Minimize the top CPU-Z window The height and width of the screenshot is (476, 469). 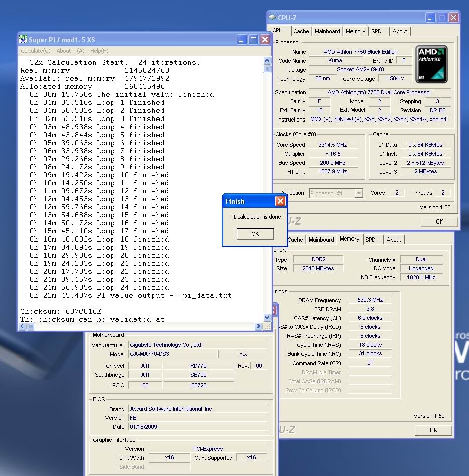pyautogui.click(x=430, y=17)
